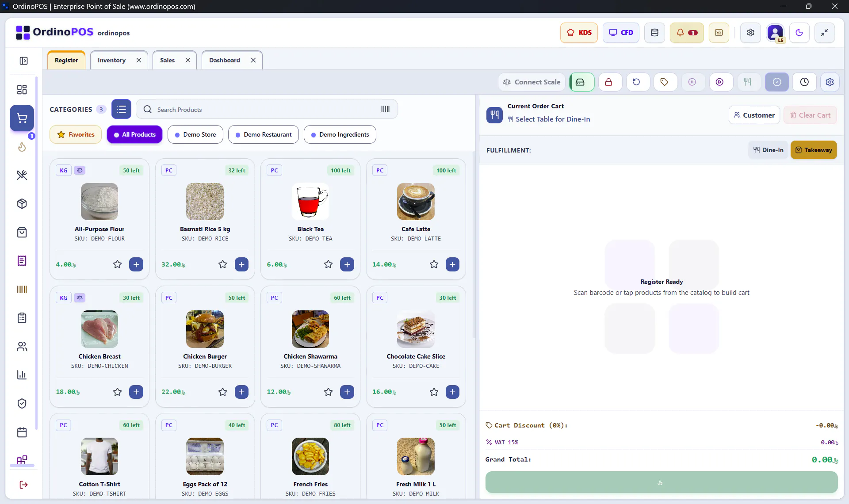
Task: Select Dine-In fulfillment
Action: coord(769,150)
